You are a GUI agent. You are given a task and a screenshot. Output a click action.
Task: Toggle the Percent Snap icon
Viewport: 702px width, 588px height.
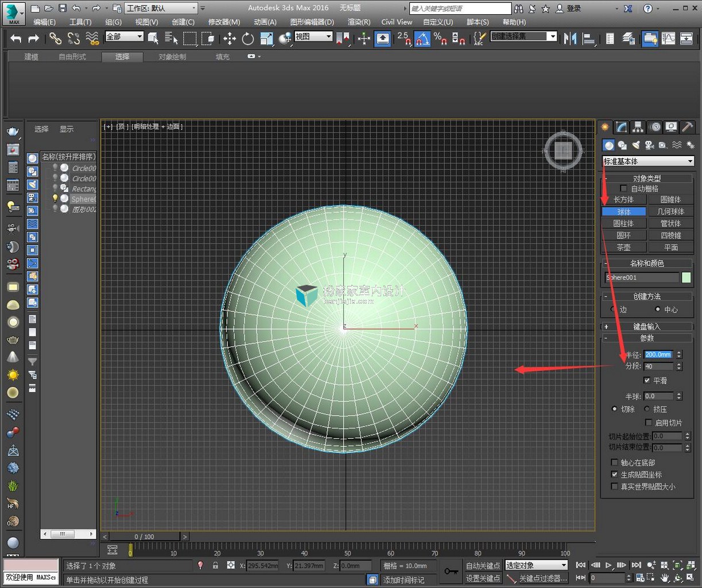point(440,38)
